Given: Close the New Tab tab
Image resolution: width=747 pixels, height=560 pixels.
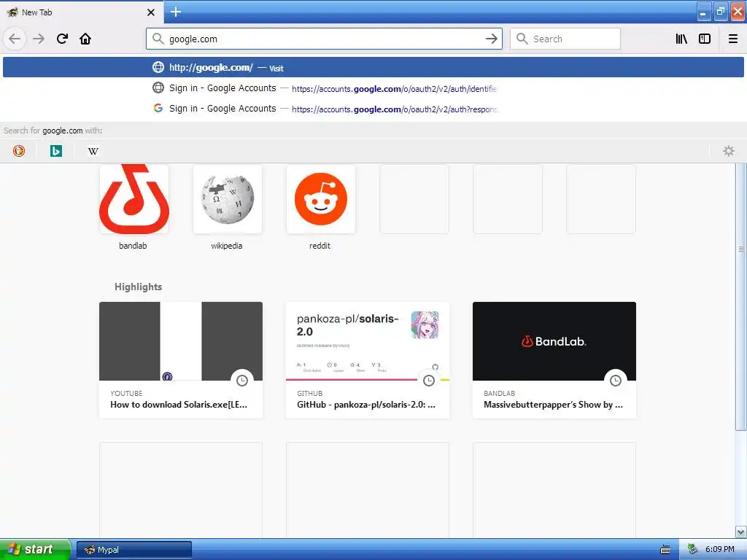Looking at the screenshot, I should pos(150,12).
